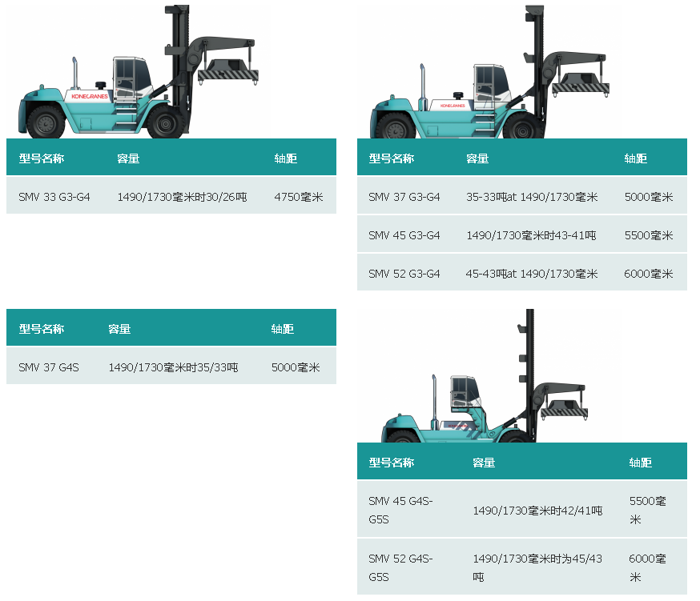Screen dimensions: 700x601
Task: Select the SMV 37 G3-G4 model name
Action: (x=404, y=196)
